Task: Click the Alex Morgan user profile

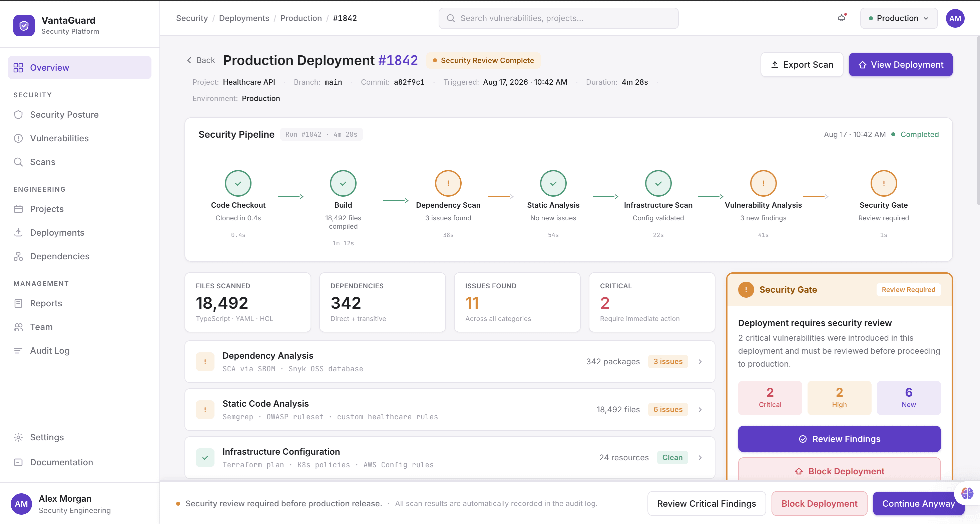Action: tap(79, 504)
